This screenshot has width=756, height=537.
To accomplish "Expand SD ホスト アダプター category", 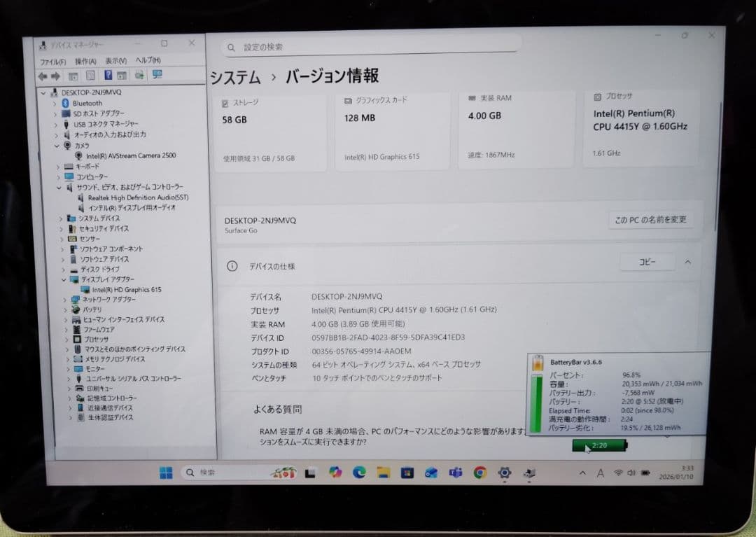I will pos(55,113).
